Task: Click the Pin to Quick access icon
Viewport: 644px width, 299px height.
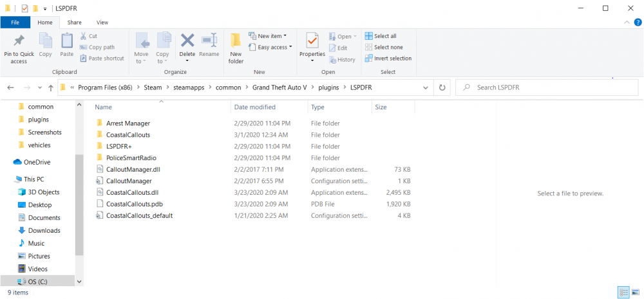Action: coord(19,42)
